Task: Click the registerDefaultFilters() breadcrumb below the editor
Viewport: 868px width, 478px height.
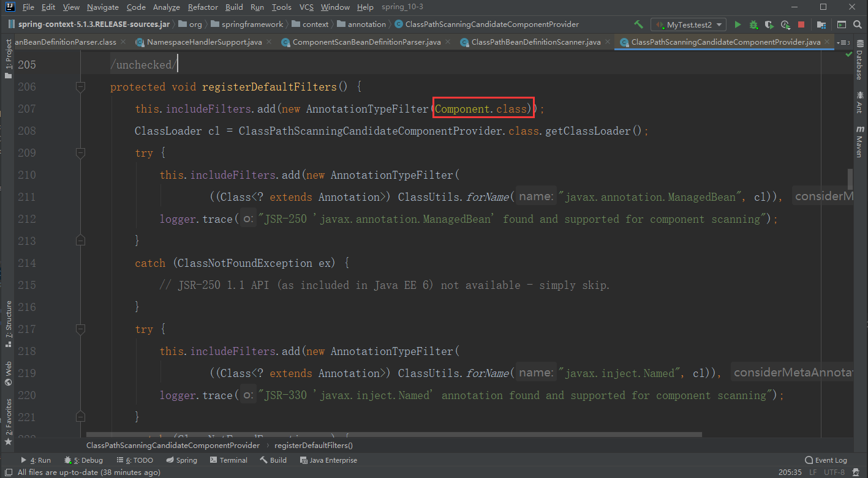Action: pos(314,445)
